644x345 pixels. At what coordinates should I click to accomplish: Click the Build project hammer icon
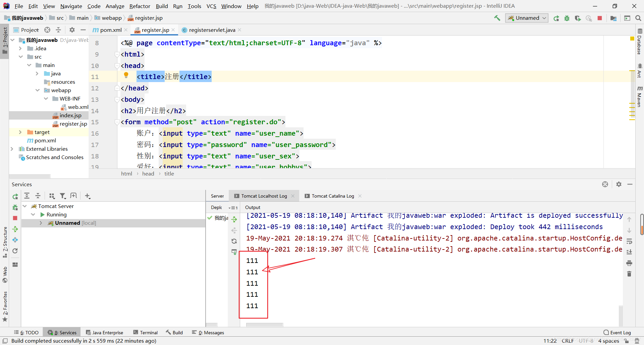click(x=497, y=18)
